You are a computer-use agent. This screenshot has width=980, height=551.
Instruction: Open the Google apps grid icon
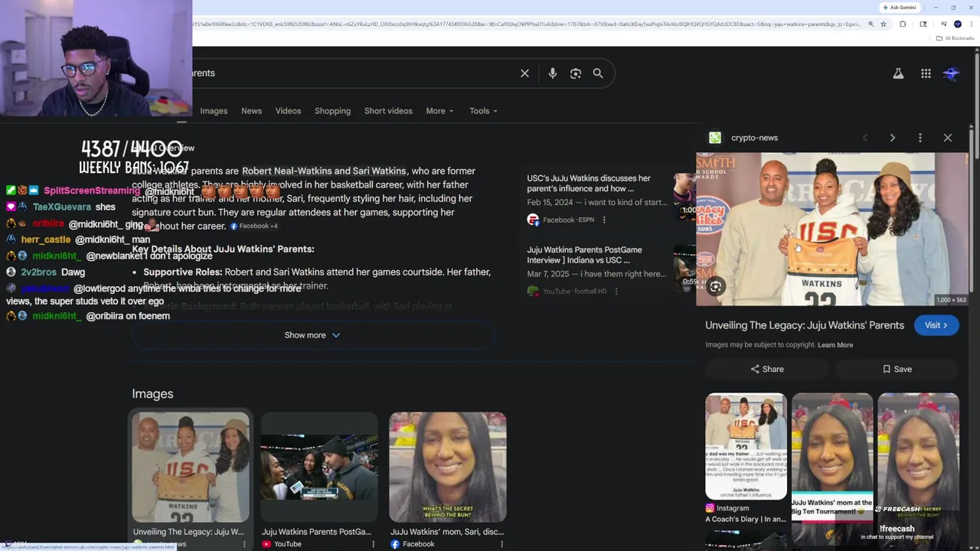tap(926, 73)
